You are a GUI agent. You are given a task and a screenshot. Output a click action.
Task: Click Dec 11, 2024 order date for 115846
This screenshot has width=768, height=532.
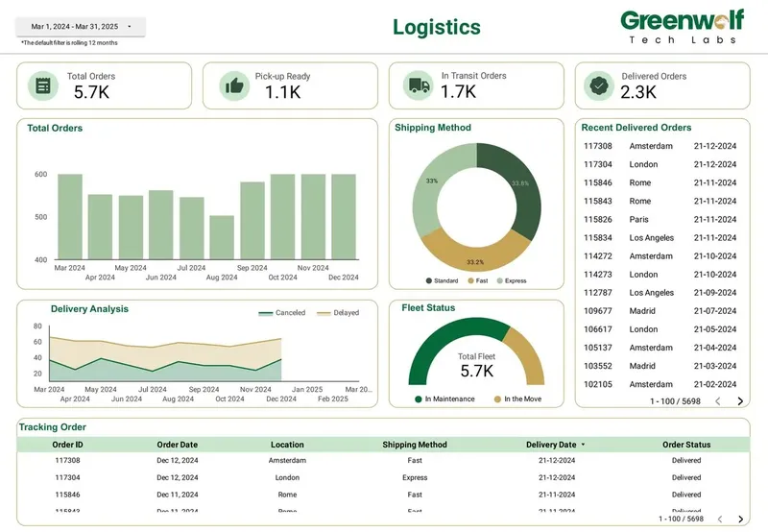click(178, 495)
